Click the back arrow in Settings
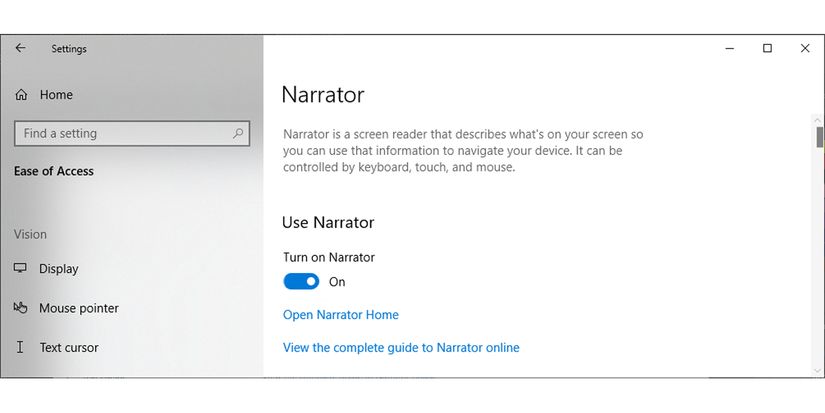 [x=21, y=48]
